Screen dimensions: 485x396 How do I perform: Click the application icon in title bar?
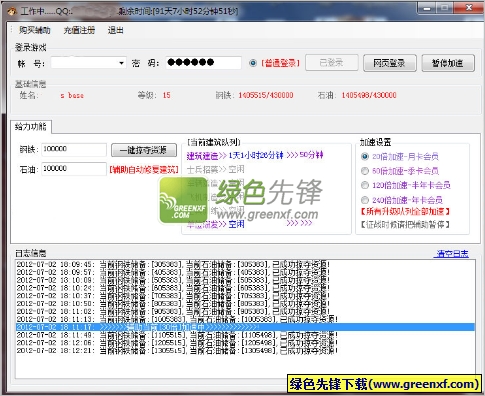click(x=12, y=11)
